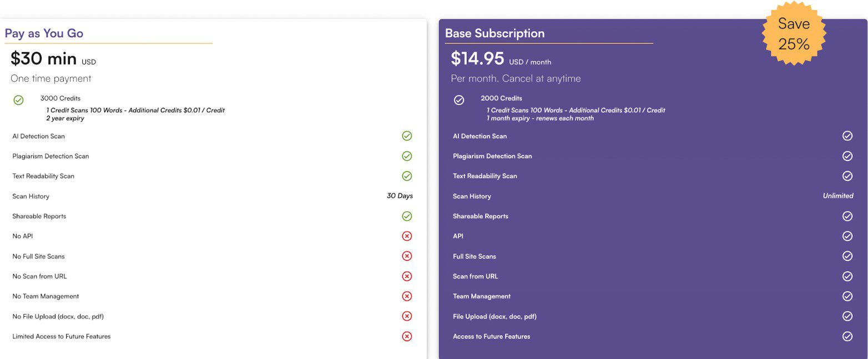868x359 pixels.
Task: Click the Unlimited Scan History label
Action: coord(837,196)
